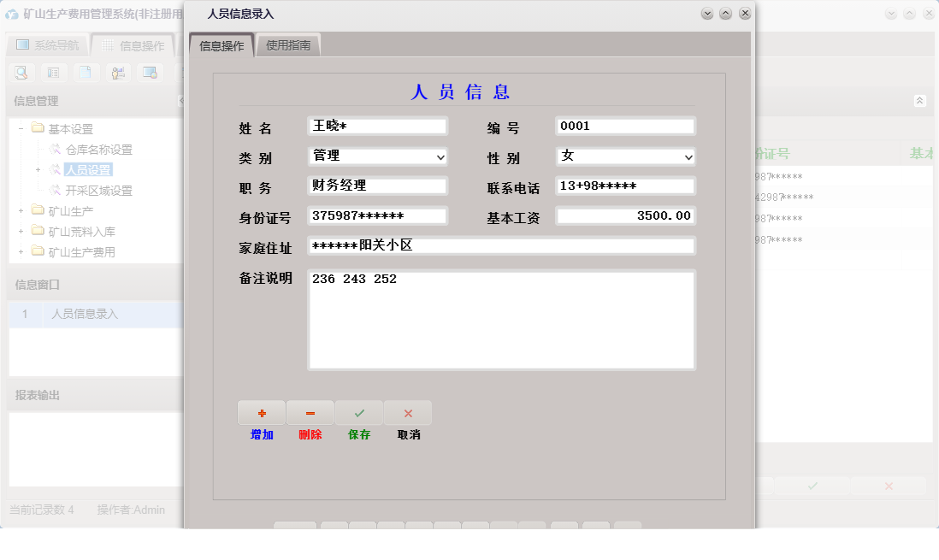
Task: Click the red plus 增加 icon
Action: click(261, 412)
